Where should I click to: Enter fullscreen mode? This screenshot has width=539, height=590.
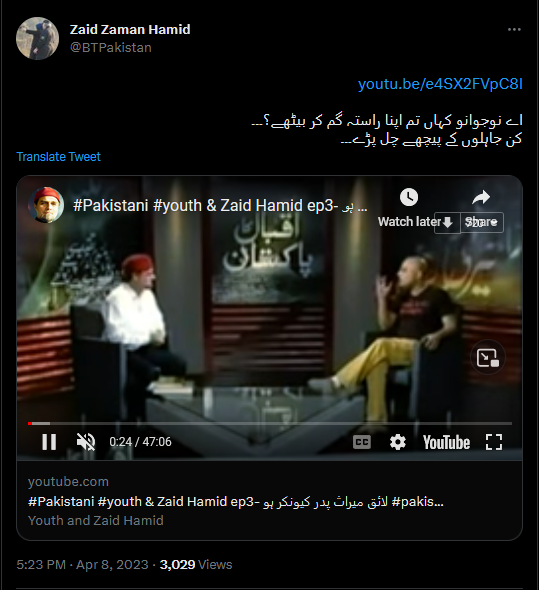pos(494,442)
